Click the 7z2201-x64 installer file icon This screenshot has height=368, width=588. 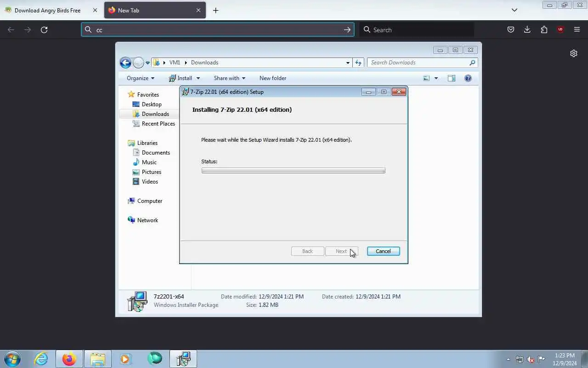pos(137,301)
